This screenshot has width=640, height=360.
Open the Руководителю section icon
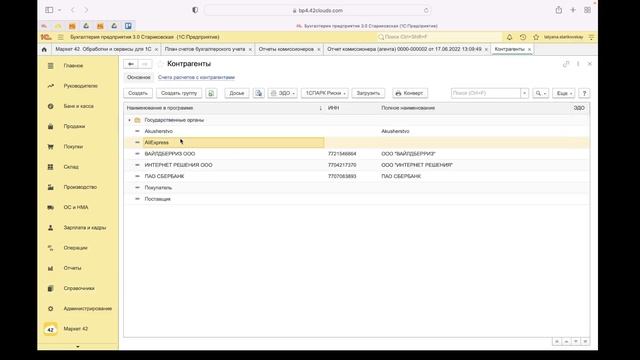(x=51, y=86)
